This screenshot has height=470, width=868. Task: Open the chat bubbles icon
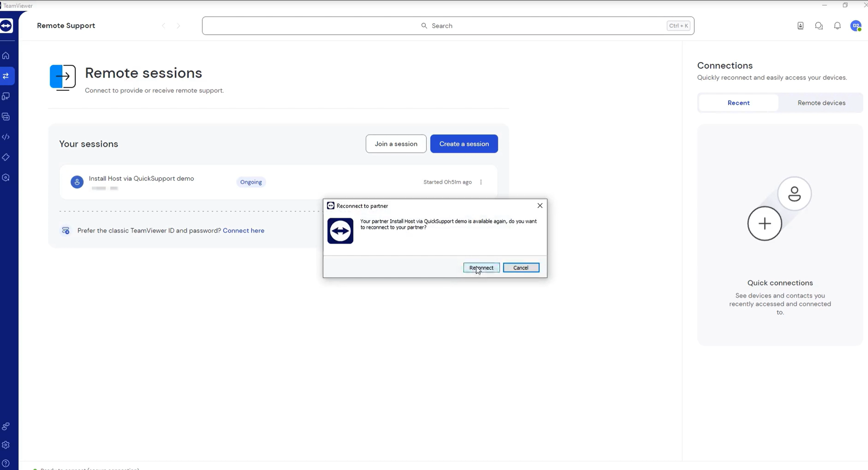tap(819, 26)
